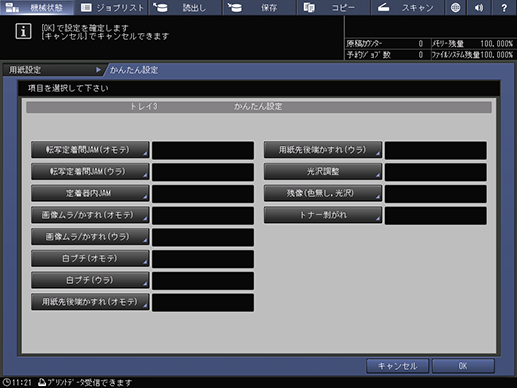Click the speaker sound icon
Screen dimensions: 517x388
(479, 7)
